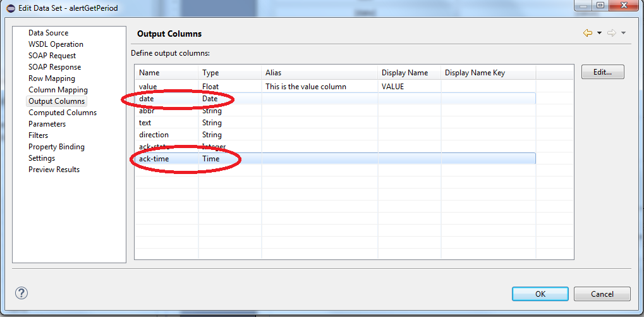The height and width of the screenshot is (317, 644).
Task: Switch to the Column Mapping page
Action: (58, 90)
